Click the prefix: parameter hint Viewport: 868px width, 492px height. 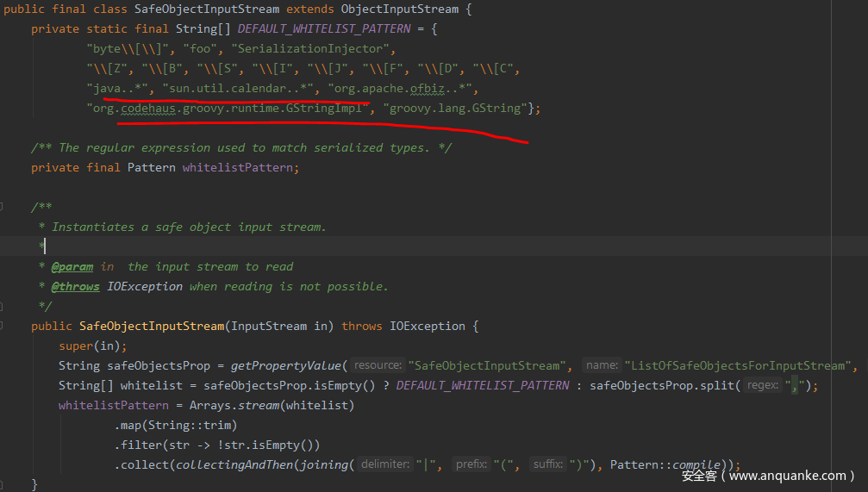tap(471, 464)
